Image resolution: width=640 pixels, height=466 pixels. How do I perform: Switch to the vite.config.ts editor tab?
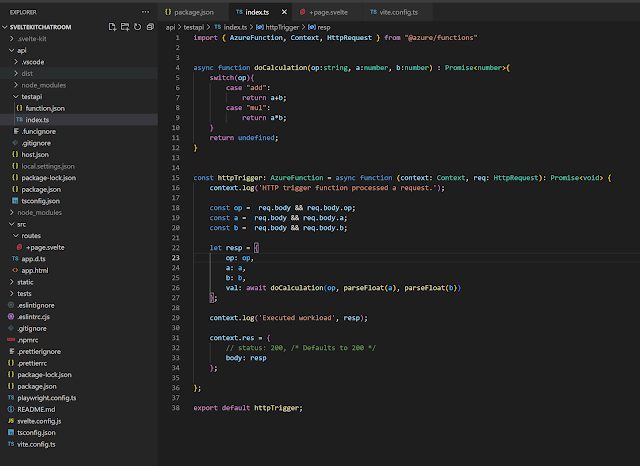point(398,12)
